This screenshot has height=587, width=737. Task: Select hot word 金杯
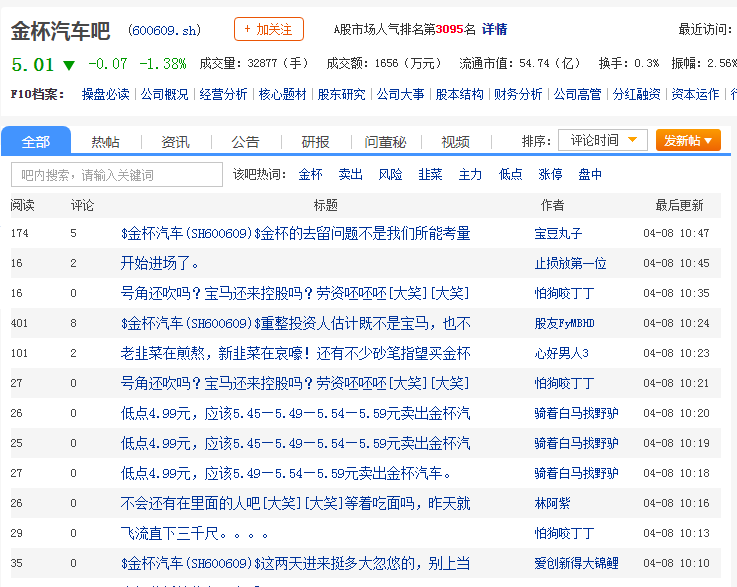(x=310, y=174)
